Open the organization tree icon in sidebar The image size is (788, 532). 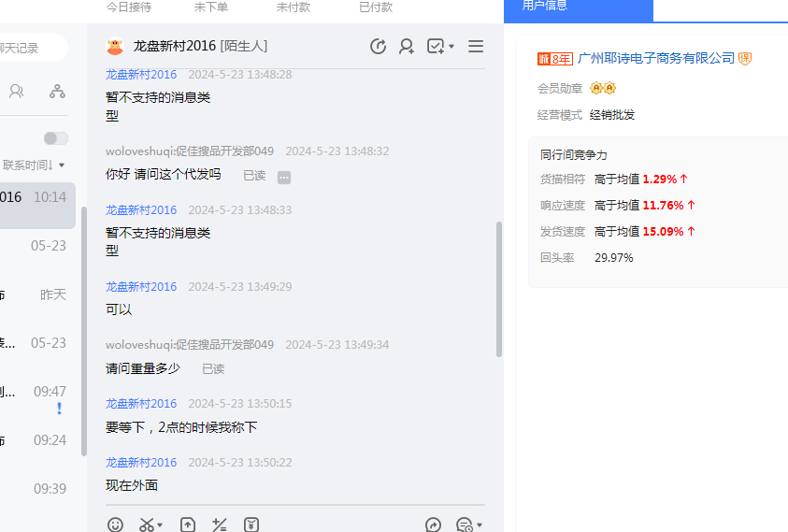[x=57, y=91]
